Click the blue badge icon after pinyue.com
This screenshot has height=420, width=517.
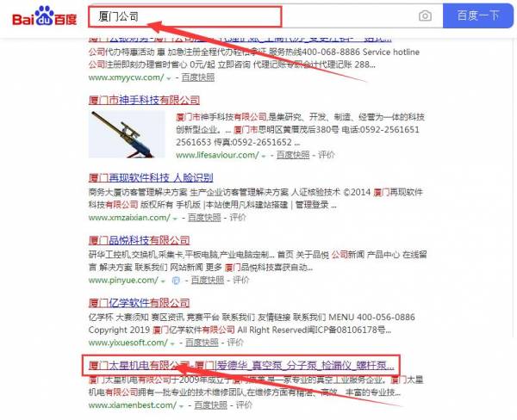click(176, 281)
